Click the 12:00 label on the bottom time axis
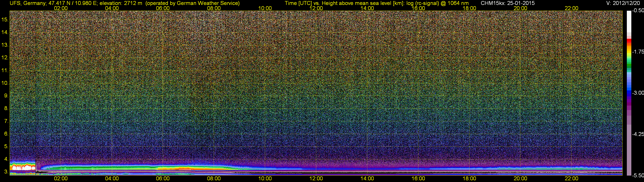644x182 pixels. pos(316,179)
